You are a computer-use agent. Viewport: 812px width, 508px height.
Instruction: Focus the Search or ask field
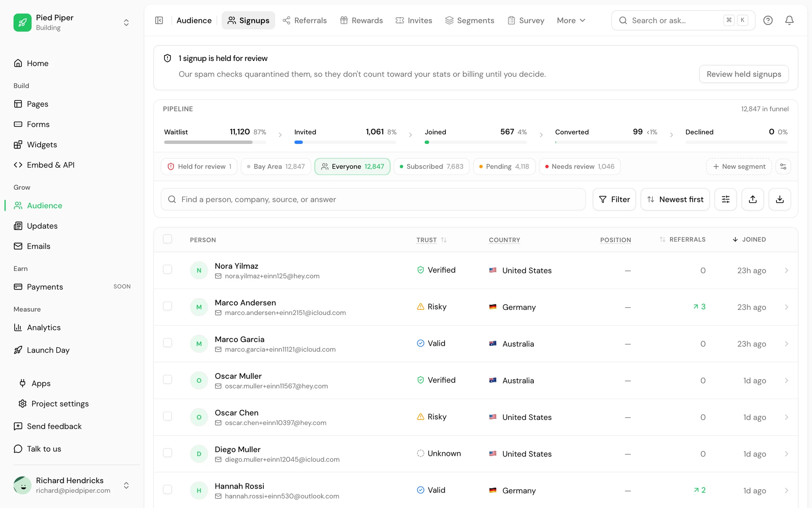(x=683, y=20)
